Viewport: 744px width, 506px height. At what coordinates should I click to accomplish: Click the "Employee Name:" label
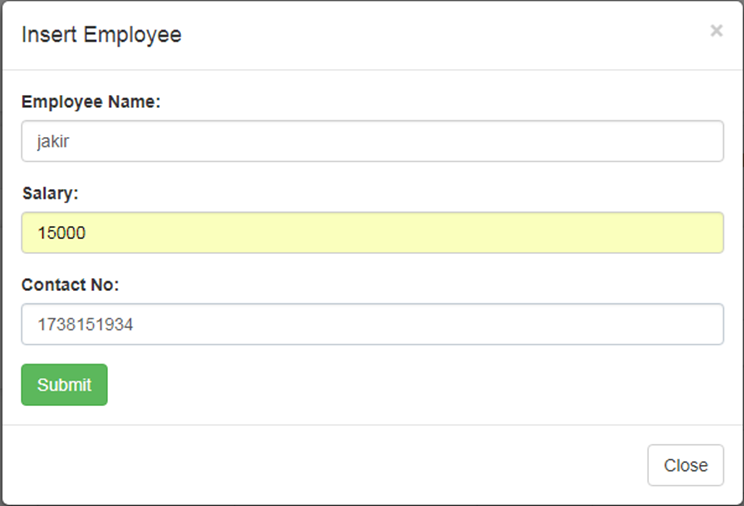tap(91, 102)
